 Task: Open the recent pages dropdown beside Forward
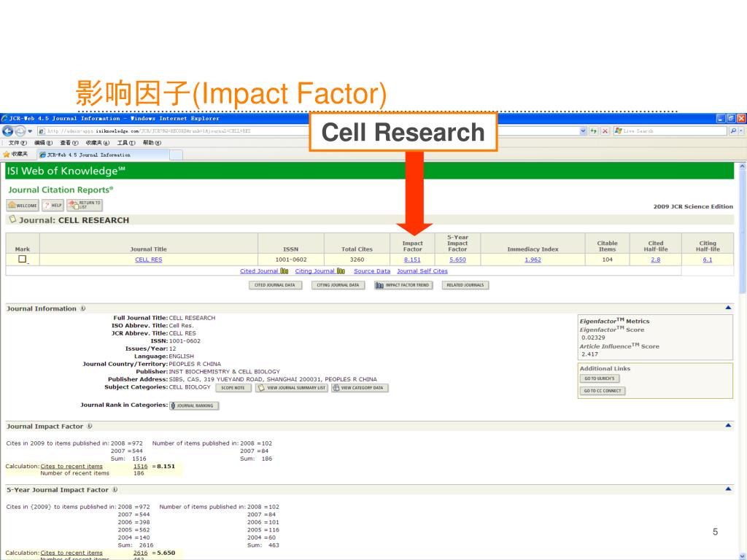30,131
